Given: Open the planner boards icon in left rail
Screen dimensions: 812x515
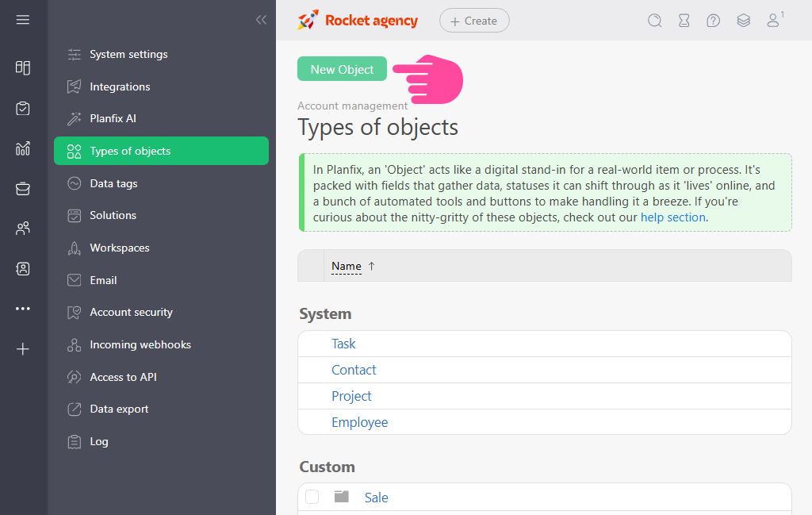Looking at the screenshot, I should click(23, 67).
